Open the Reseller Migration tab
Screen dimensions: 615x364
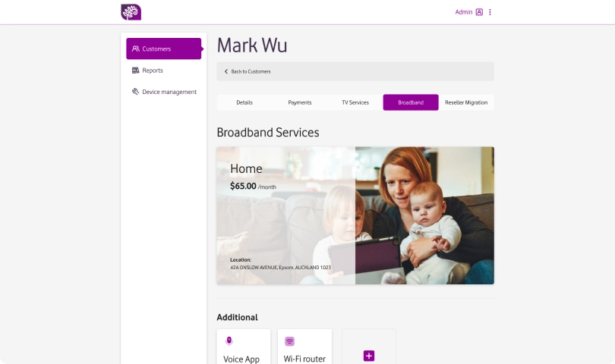tap(466, 102)
